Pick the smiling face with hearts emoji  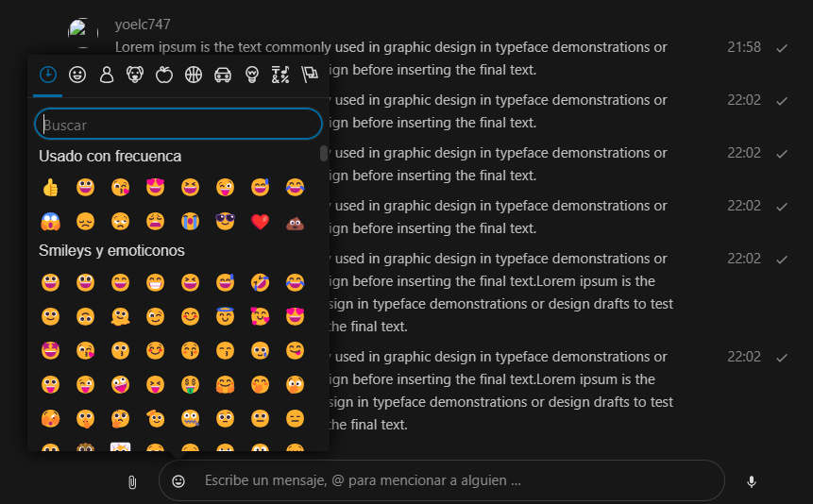(260, 317)
